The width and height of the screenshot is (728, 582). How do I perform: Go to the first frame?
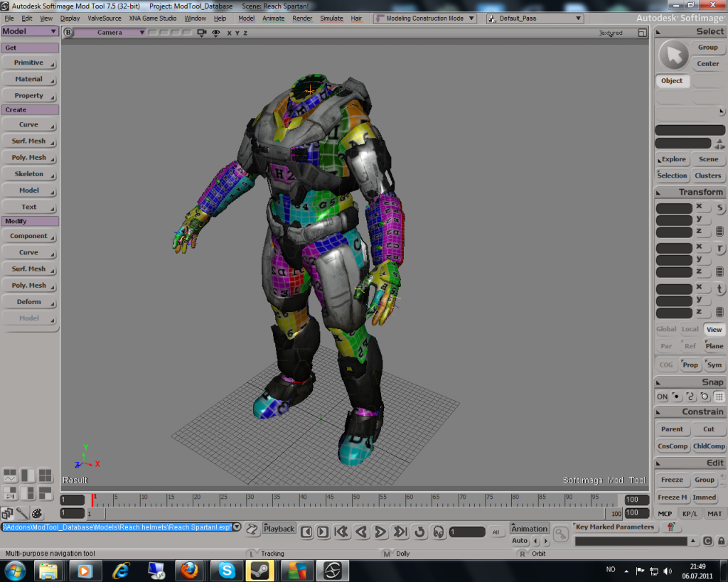(x=341, y=532)
